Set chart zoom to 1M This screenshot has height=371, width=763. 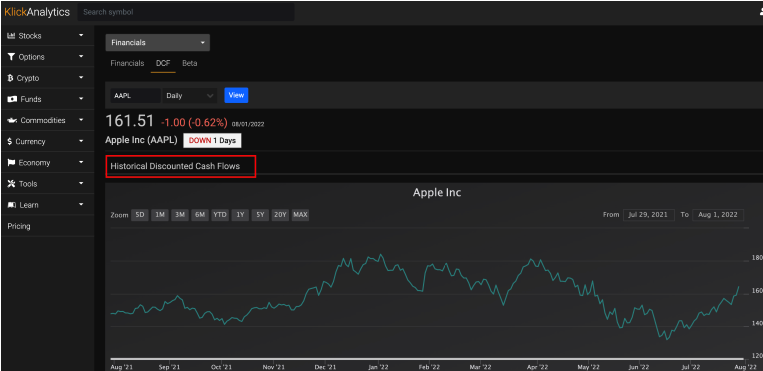(x=160, y=215)
